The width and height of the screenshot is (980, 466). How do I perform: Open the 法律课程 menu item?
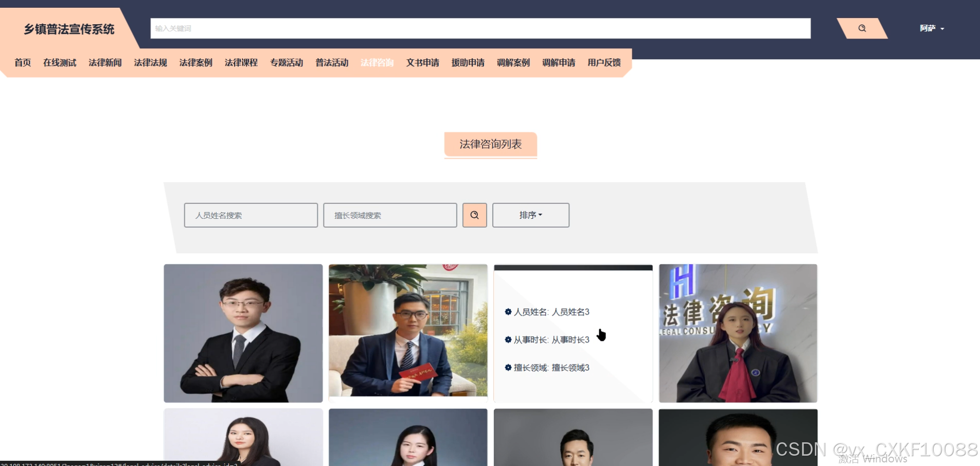tap(241, 63)
